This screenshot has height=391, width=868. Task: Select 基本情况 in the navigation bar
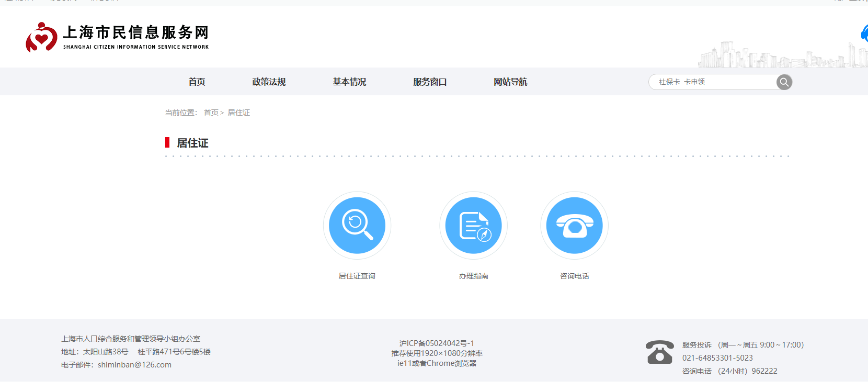349,82
